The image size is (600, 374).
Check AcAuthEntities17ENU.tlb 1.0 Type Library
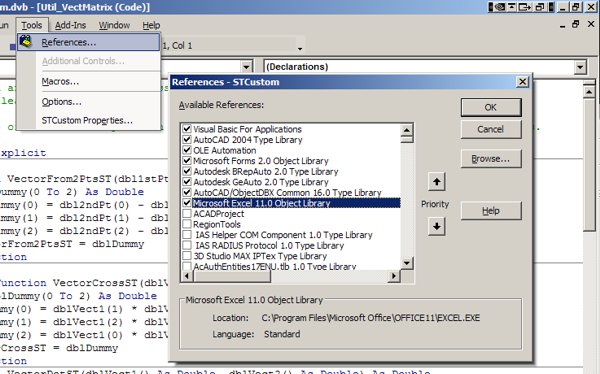click(x=187, y=266)
